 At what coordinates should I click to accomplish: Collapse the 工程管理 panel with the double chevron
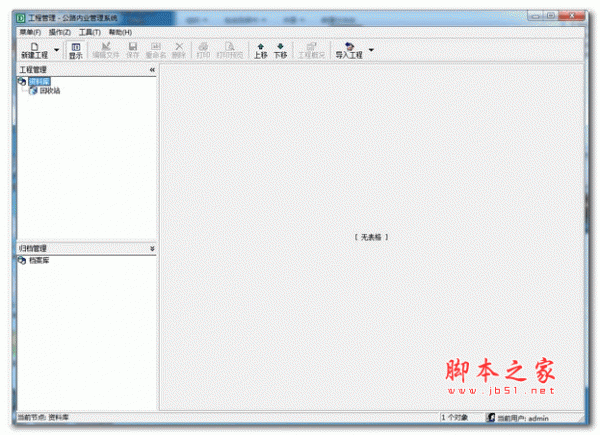tap(152, 70)
